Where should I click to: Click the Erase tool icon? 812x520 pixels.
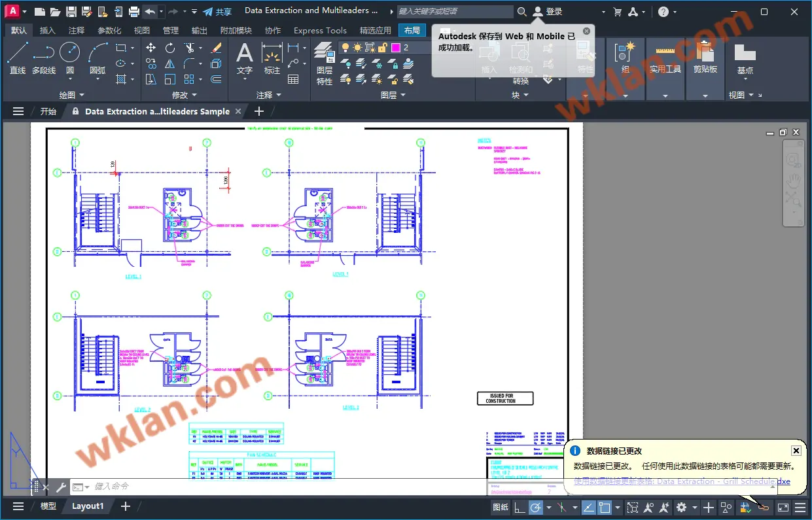pyautogui.click(x=217, y=48)
